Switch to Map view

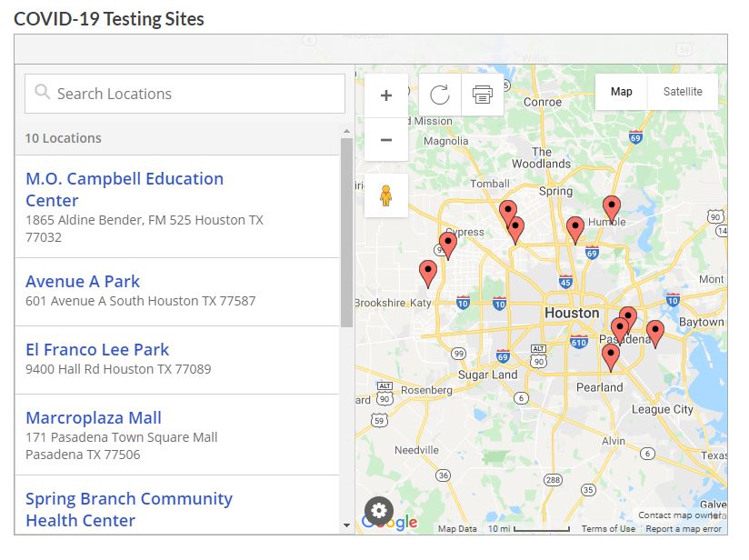point(621,92)
